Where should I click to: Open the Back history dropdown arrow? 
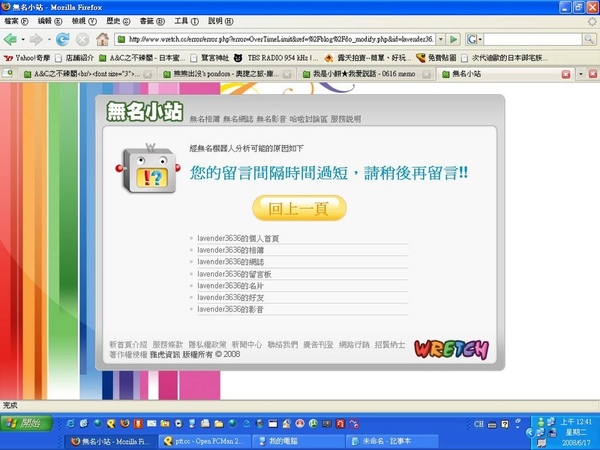(x=23, y=39)
